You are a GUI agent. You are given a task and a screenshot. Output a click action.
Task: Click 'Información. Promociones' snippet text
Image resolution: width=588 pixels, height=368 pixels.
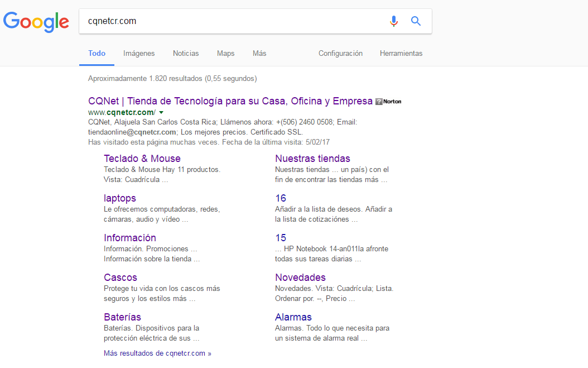[151, 249]
